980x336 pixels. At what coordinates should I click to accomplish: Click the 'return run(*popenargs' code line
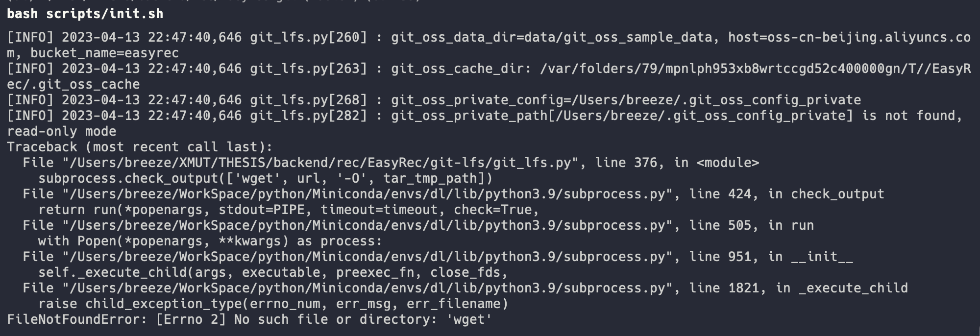pyautogui.click(x=289, y=210)
